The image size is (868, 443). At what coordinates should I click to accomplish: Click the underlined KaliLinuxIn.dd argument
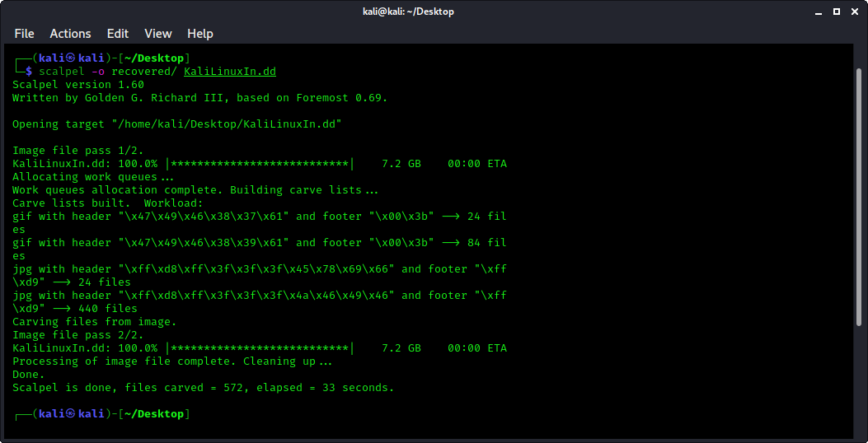[230, 72]
